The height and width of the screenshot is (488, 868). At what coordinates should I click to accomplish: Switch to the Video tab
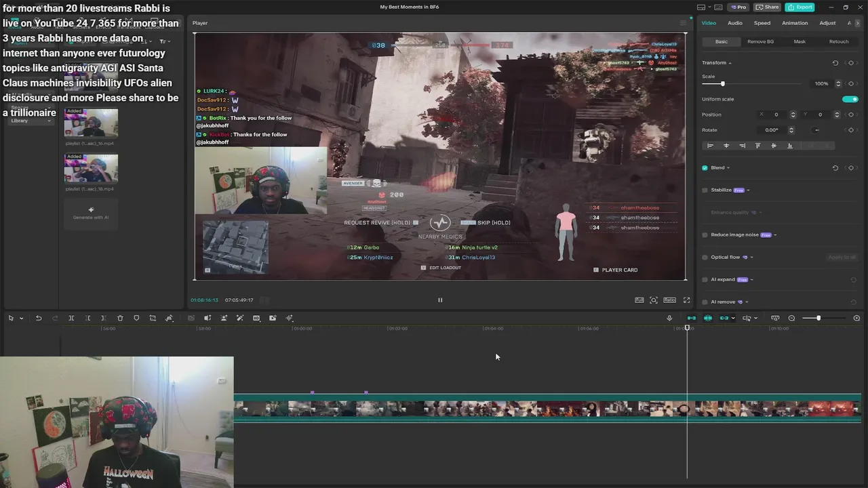coord(709,23)
